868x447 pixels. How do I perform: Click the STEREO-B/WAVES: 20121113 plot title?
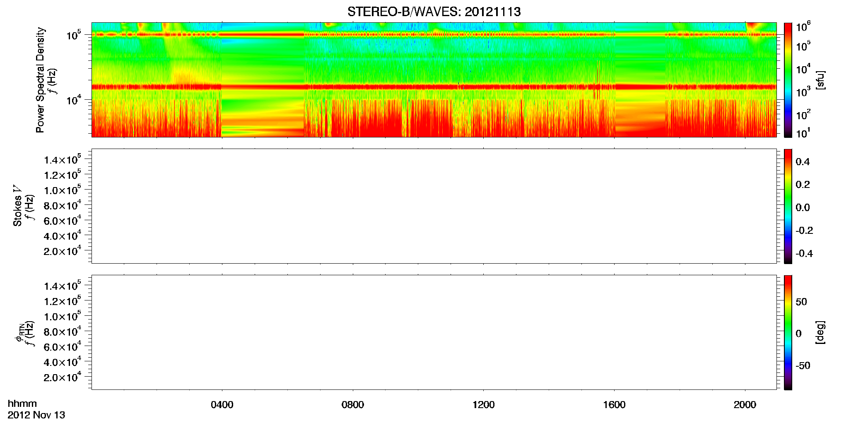coord(434,12)
